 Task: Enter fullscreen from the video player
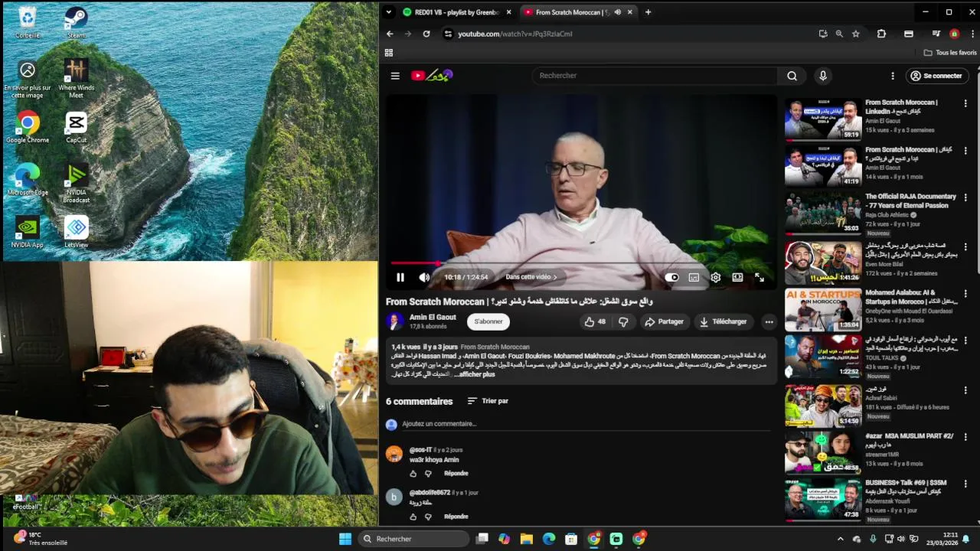[759, 277]
